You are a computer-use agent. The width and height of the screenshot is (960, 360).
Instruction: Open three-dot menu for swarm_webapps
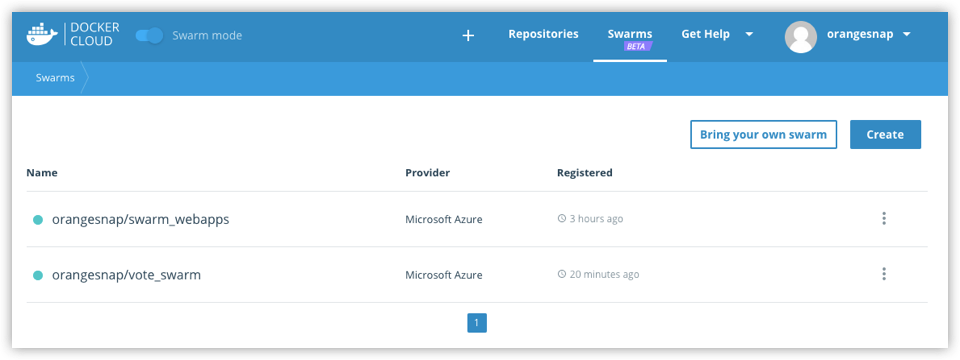coord(883,219)
